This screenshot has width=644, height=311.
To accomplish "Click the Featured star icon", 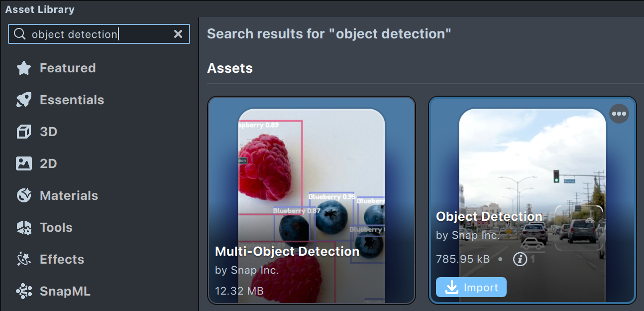I will 24,68.
